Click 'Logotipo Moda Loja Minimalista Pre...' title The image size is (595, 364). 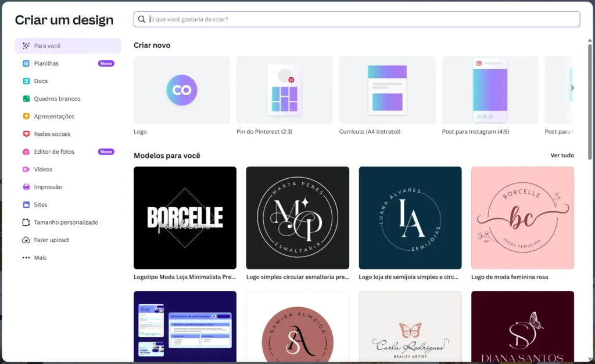click(x=185, y=277)
